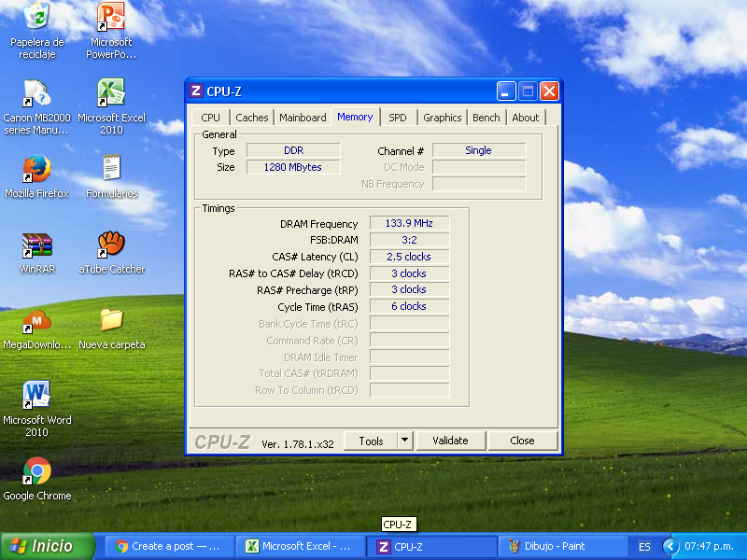Click the Validate button

tap(450, 441)
